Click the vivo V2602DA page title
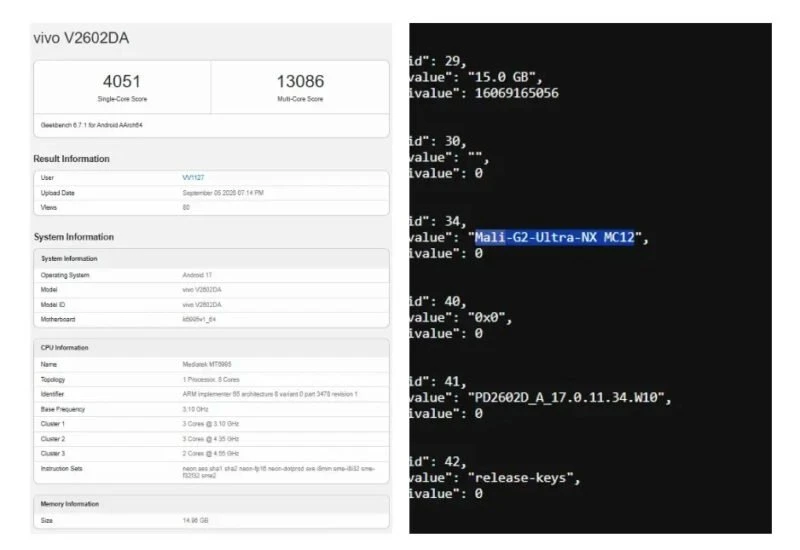 81,38
